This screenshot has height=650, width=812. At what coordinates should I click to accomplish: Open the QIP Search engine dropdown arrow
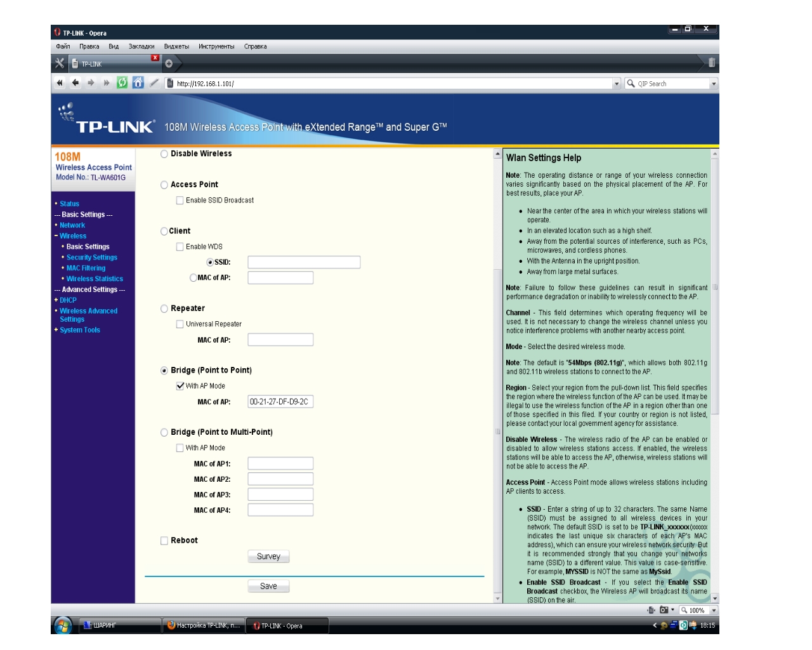pyautogui.click(x=714, y=84)
